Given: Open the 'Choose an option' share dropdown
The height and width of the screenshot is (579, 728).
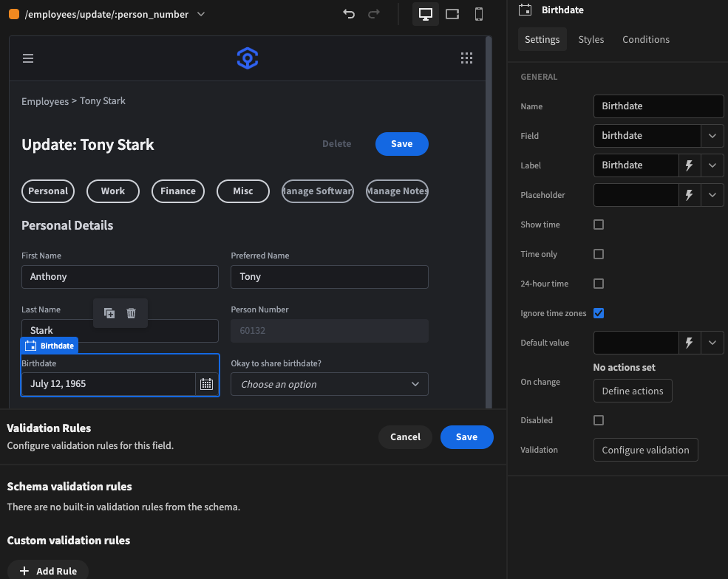Looking at the screenshot, I should pyautogui.click(x=329, y=384).
